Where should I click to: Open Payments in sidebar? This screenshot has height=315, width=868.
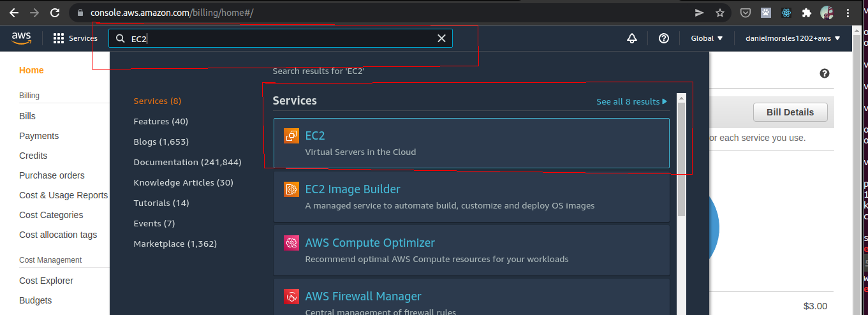[x=39, y=136]
